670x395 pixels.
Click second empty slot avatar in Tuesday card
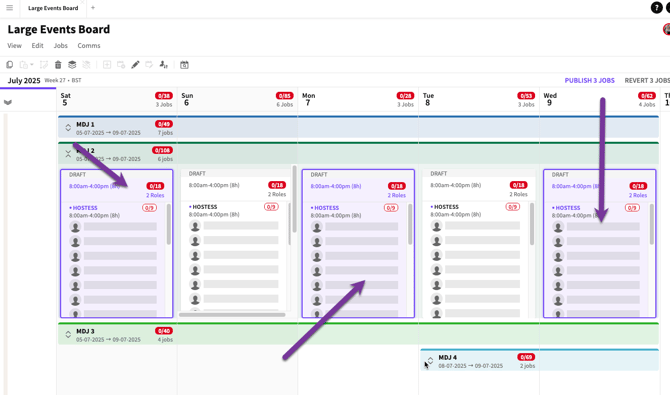[436, 241]
